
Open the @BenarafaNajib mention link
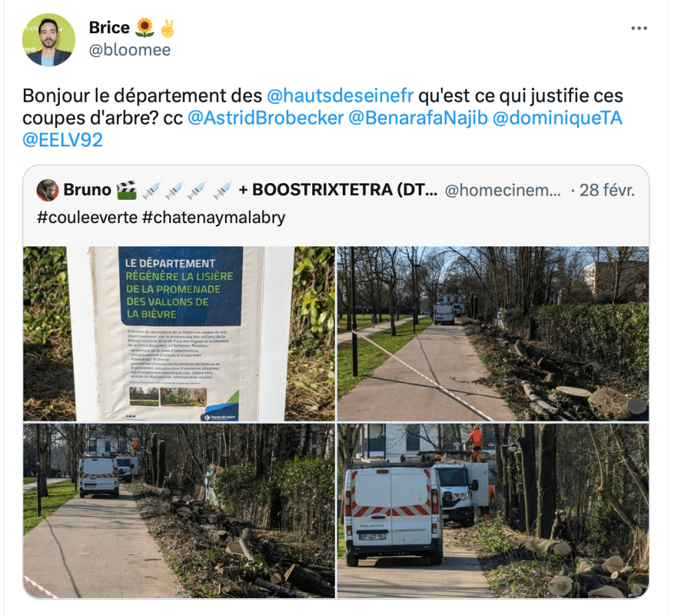[x=418, y=118]
